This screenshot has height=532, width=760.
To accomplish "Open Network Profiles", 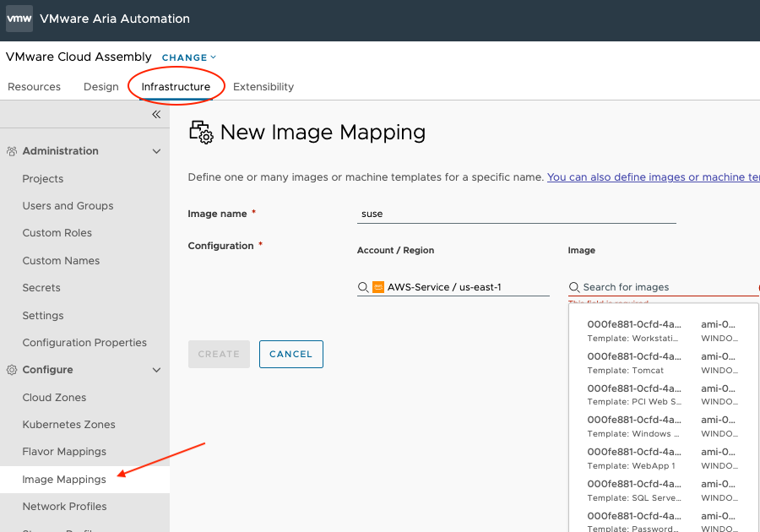I will click(x=64, y=507).
